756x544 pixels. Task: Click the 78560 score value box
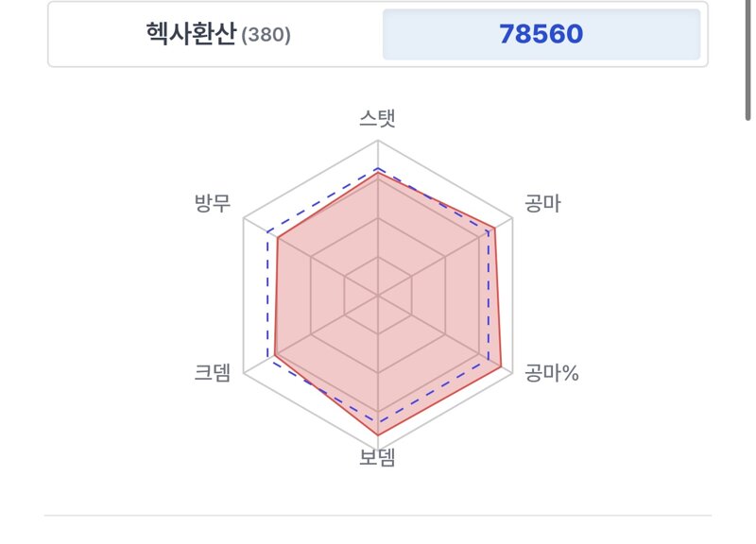541,34
